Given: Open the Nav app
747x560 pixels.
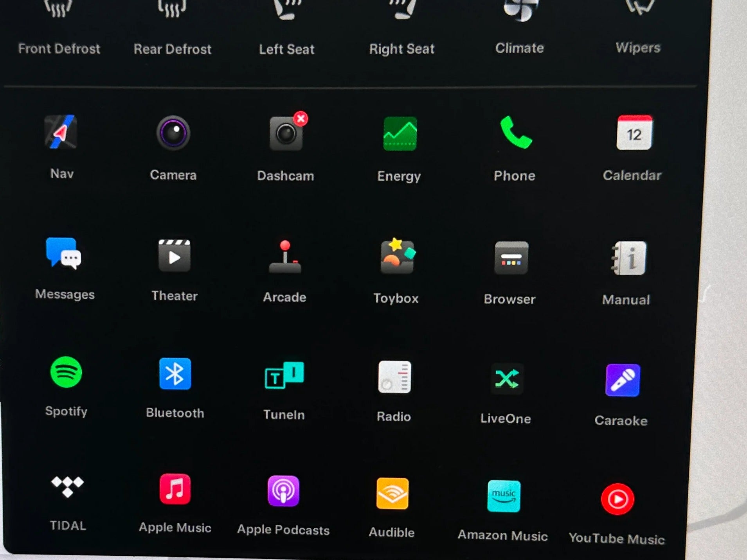Looking at the screenshot, I should [x=61, y=132].
